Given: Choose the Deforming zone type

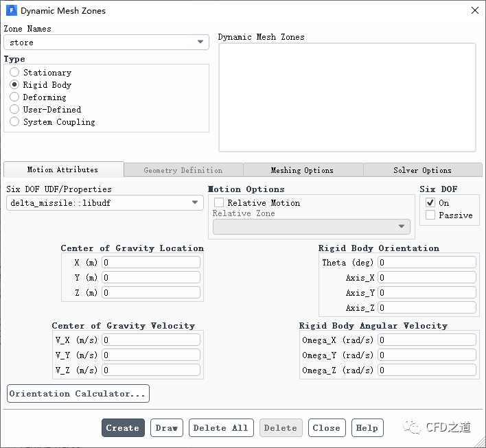Looking at the screenshot, I should pos(14,97).
